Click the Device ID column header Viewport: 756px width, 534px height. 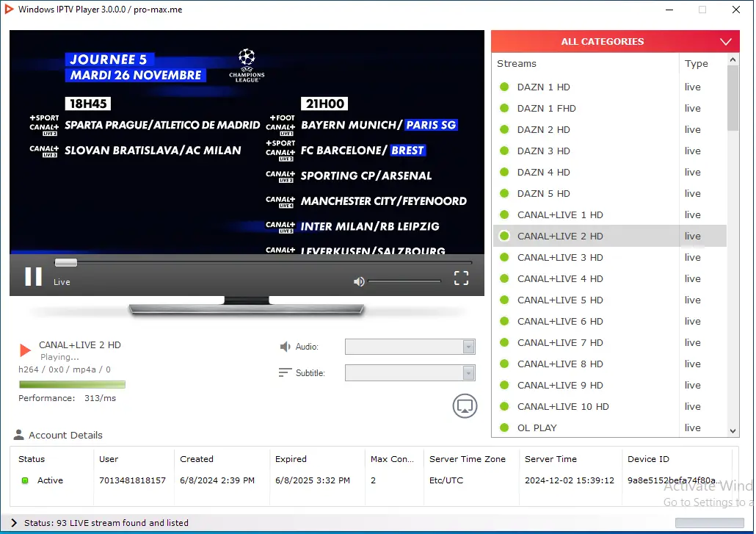pyautogui.click(x=677, y=459)
